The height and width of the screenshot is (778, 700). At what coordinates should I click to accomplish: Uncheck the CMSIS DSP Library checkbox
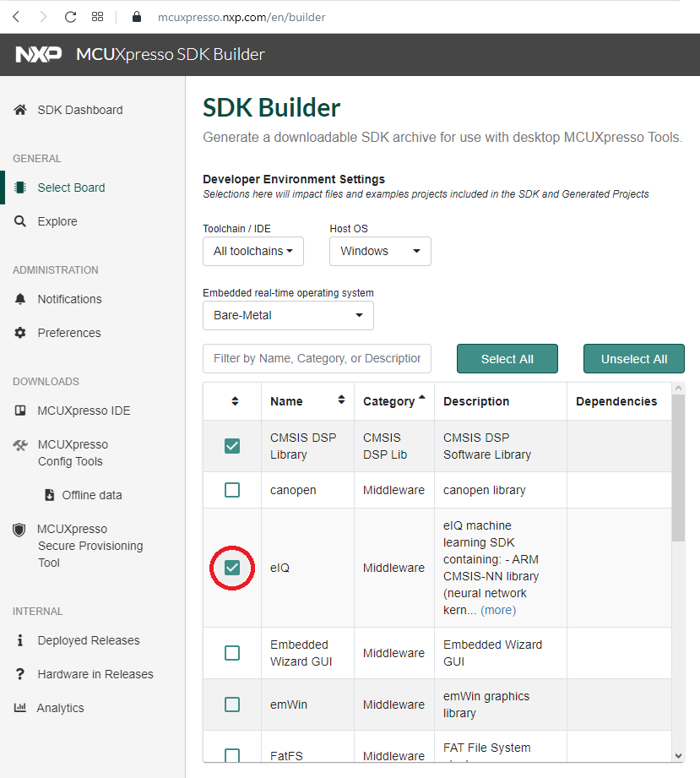(232, 446)
